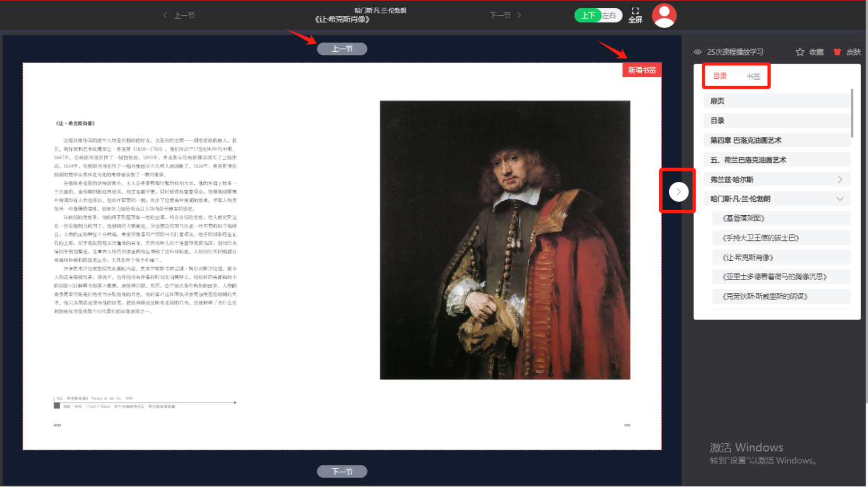Viewport: 868px width, 487px height.
Task: Open the user avatar profile icon
Action: 664,16
